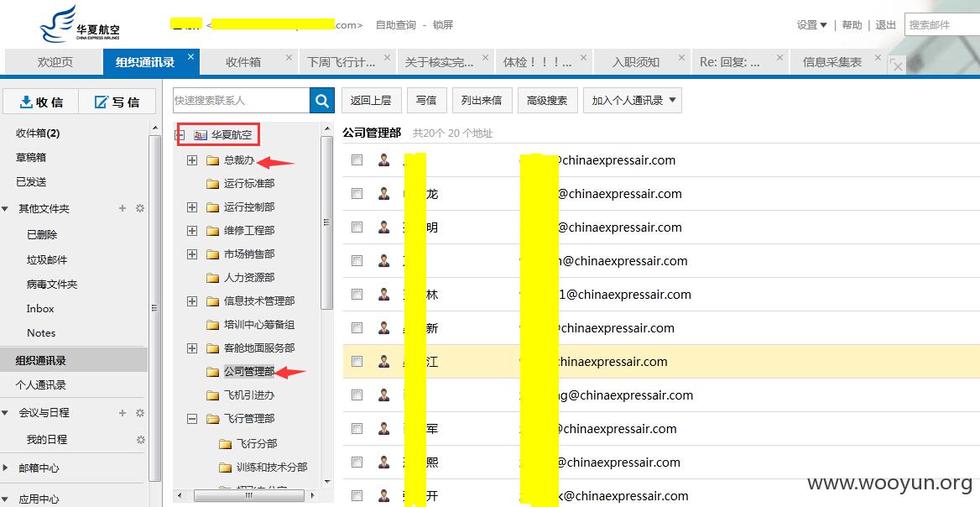The height and width of the screenshot is (507, 980).
Task: Open the 加入个人通讯录 dropdown
Action: (633, 100)
